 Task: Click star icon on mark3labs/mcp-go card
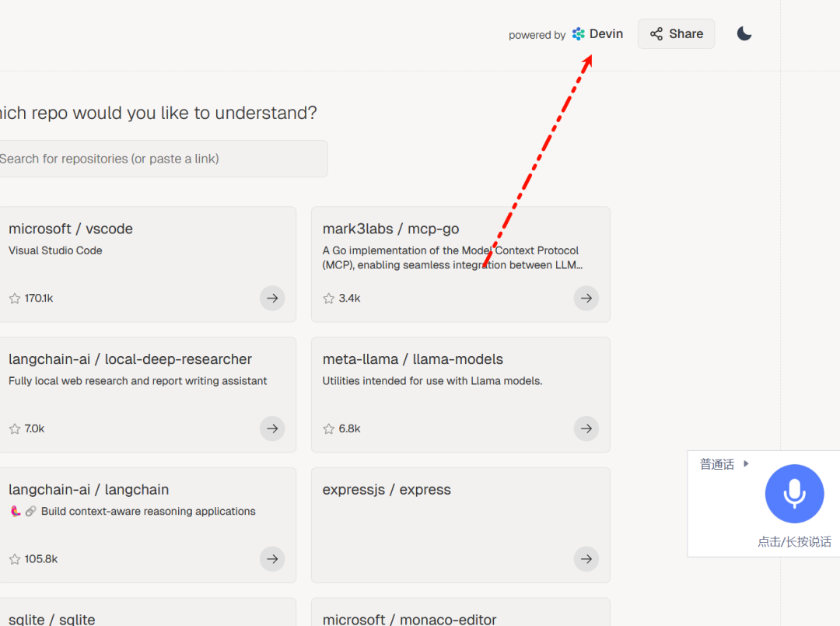328,298
